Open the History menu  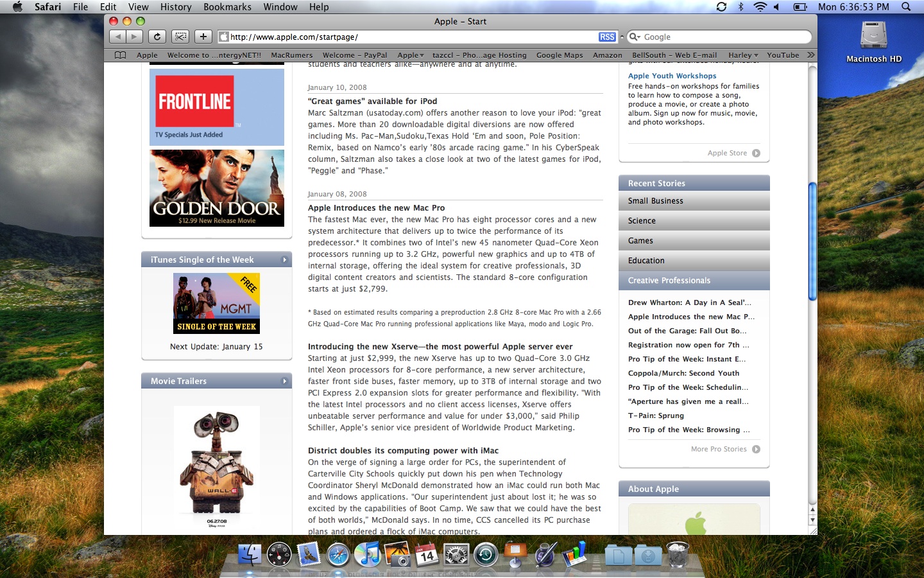click(x=176, y=6)
